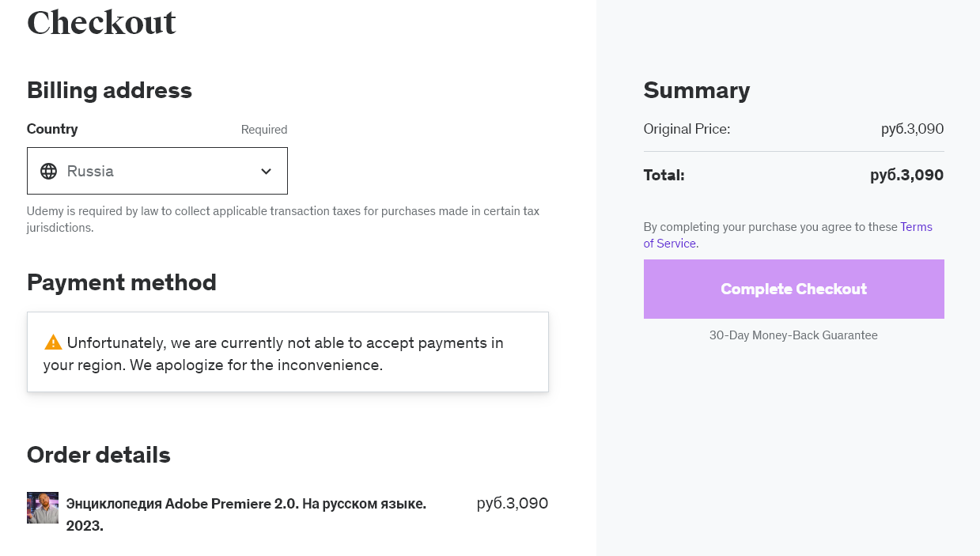980x556 pixels.
Task: Click the orange warning triangle icon
Action: [x=53, y=342]
